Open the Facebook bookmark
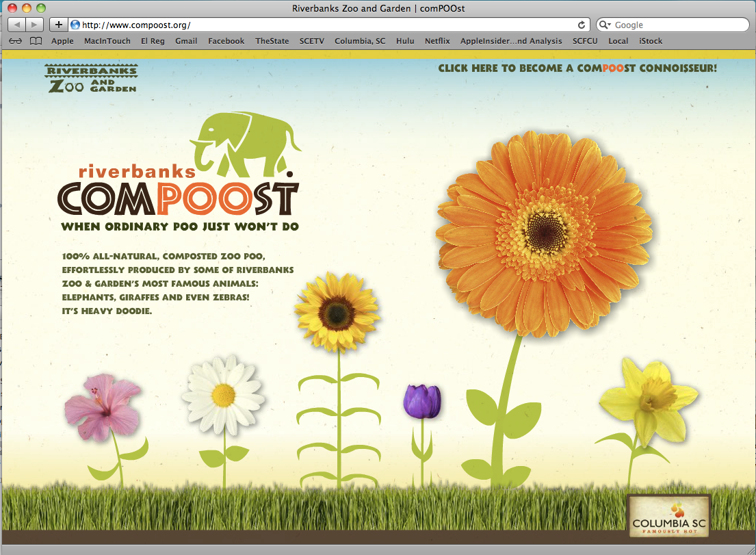The height and width of the screenshot is (555, 756). 226,41
